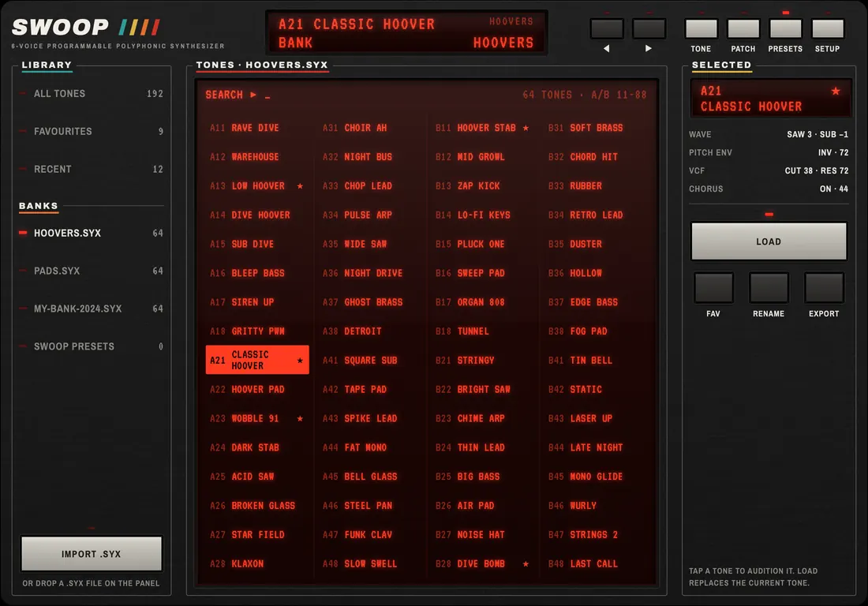Click the search play arrow icon
The height and width of the screenshot is (606, 868).
[253, 95]
